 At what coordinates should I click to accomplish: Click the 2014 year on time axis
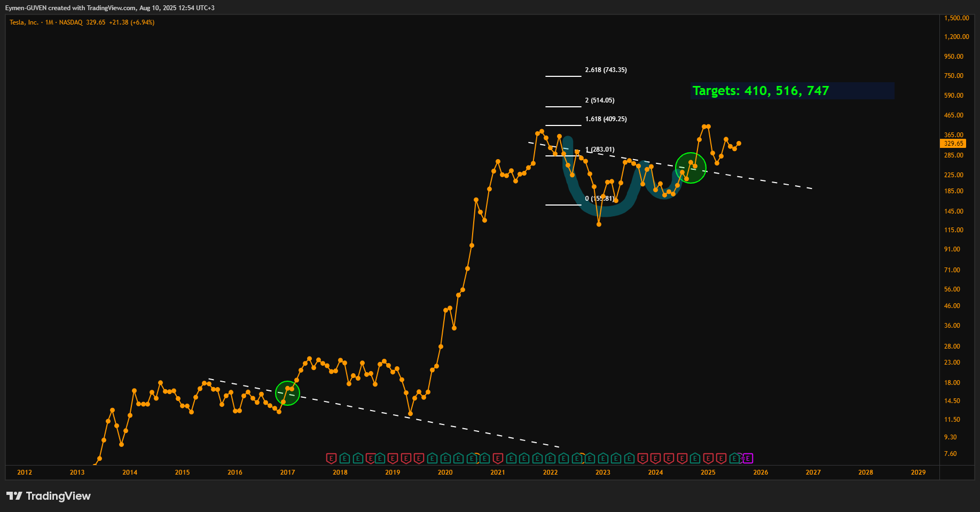(130, 472)
